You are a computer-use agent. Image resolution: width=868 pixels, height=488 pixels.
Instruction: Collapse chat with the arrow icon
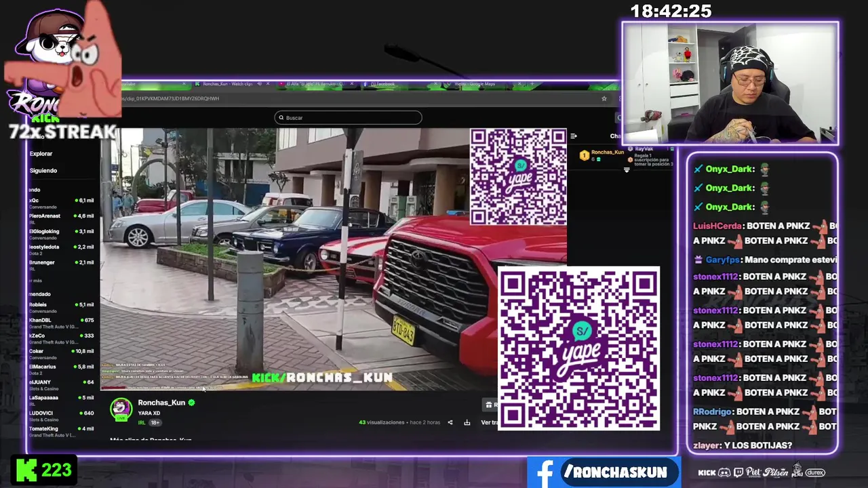click(574, 136)
